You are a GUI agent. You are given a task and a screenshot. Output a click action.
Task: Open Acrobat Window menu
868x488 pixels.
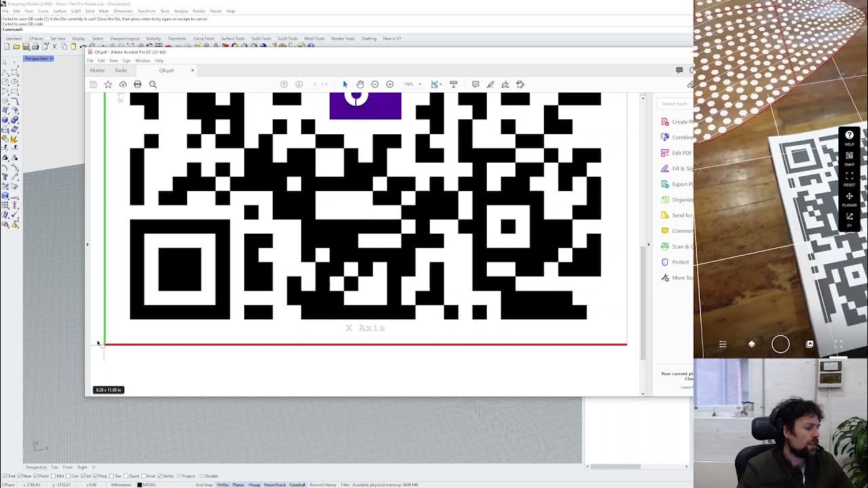coord(142,60)
